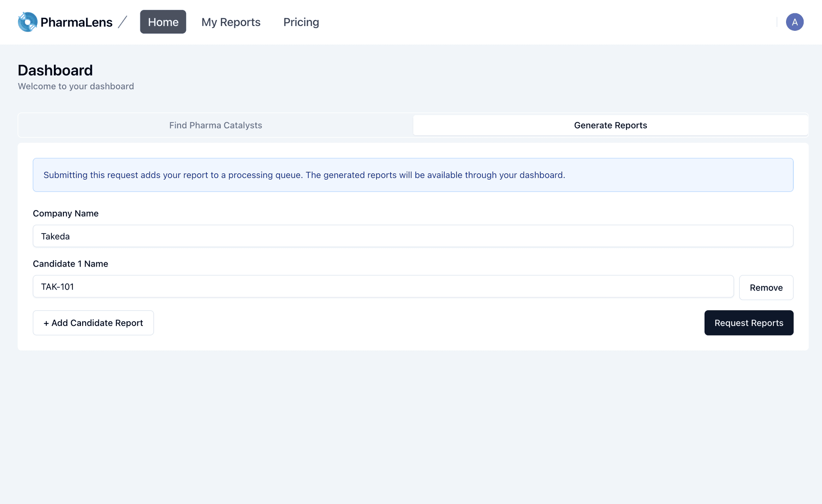Select the Takeda text in company field

[x=55, y=236]
